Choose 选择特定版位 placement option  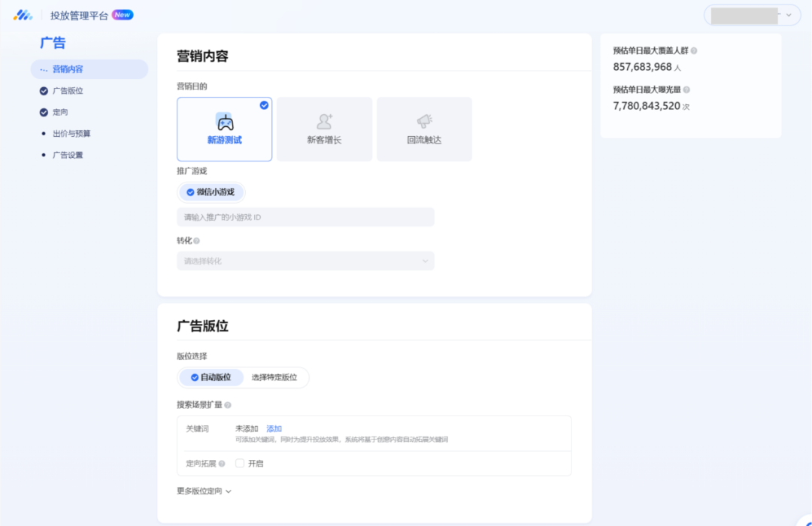point(274,377)
